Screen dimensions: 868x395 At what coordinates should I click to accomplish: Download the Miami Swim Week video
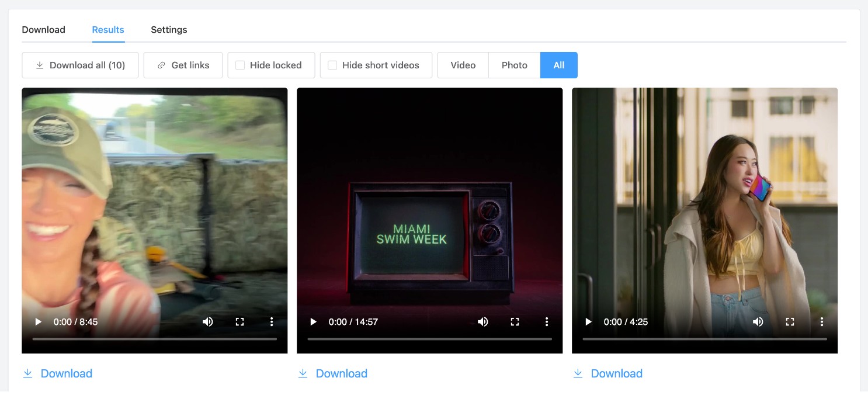point(332,373)
